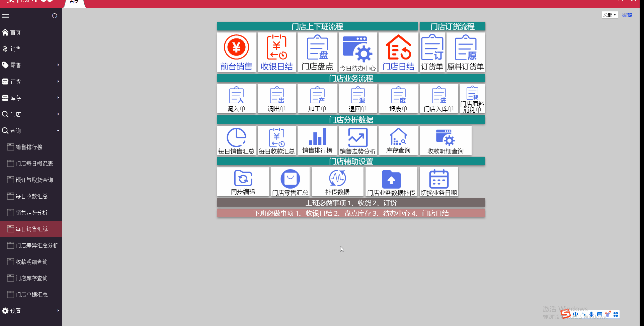Screen dimensions: 644x326
Task: Open the 销售排行榜 bar chart tile
Action: (x=317, y=140)
